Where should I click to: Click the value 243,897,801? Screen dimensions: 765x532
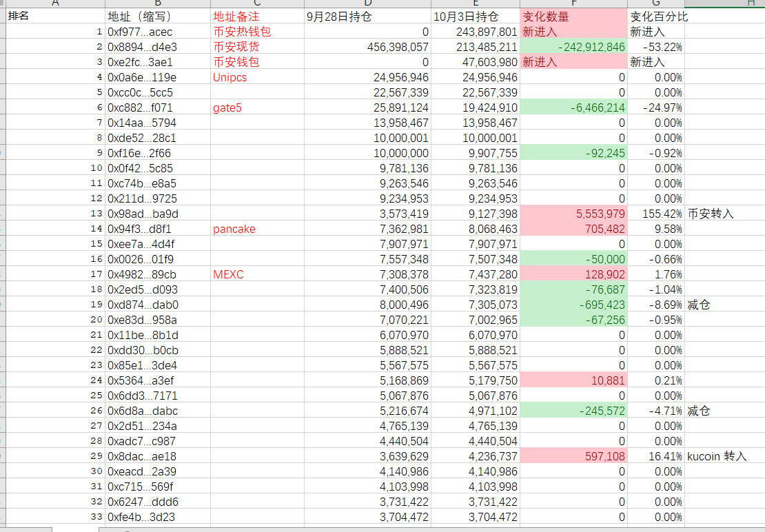(476, 32)
